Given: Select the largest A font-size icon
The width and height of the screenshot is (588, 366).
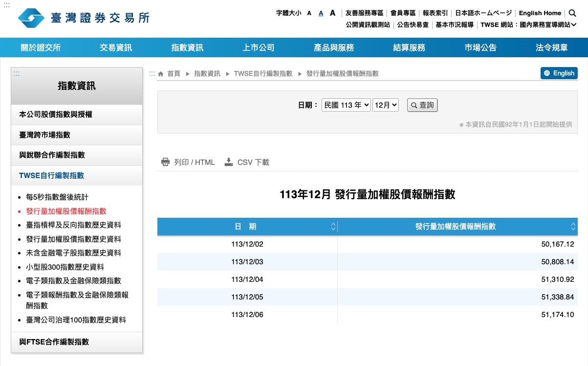Looking at the screenshot, I should click(332, 13).
